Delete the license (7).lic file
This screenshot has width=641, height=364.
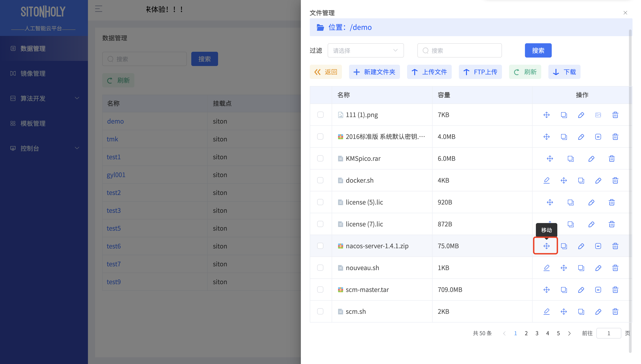pos(612,224)
